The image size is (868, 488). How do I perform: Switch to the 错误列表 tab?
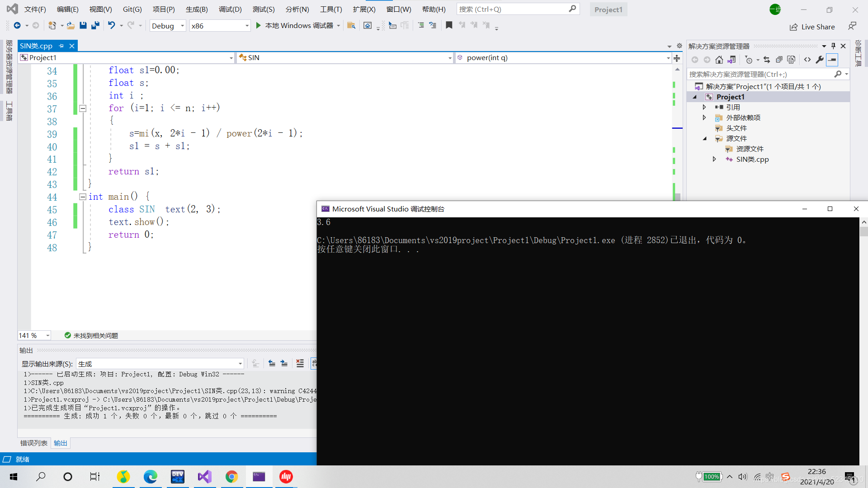[x=33, y=443]
